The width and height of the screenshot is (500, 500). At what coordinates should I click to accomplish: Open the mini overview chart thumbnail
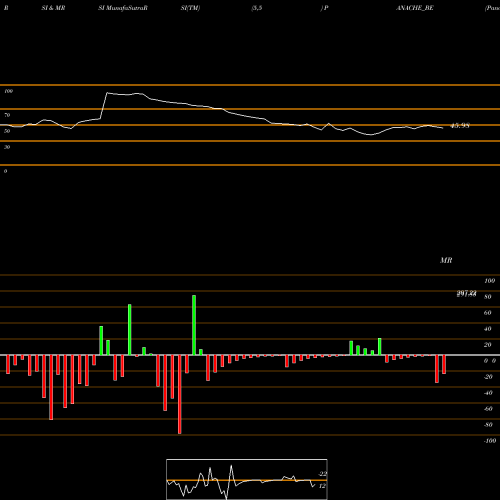click(247, 479)
